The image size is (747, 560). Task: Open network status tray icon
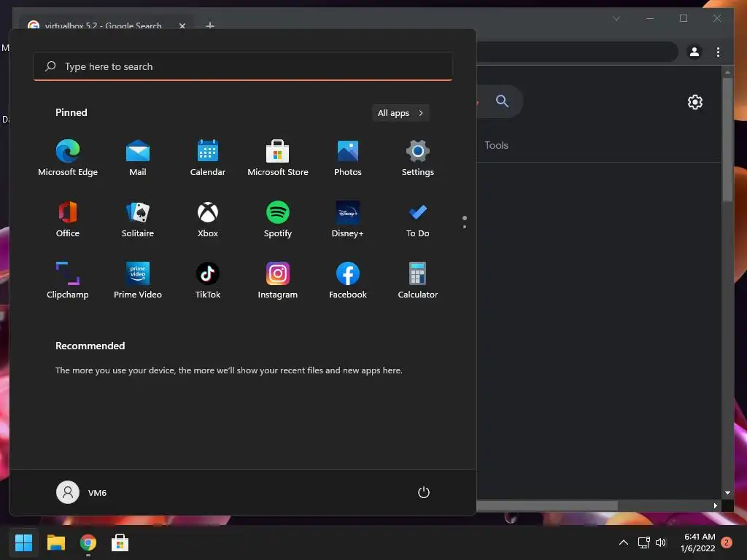pos(644,542)
